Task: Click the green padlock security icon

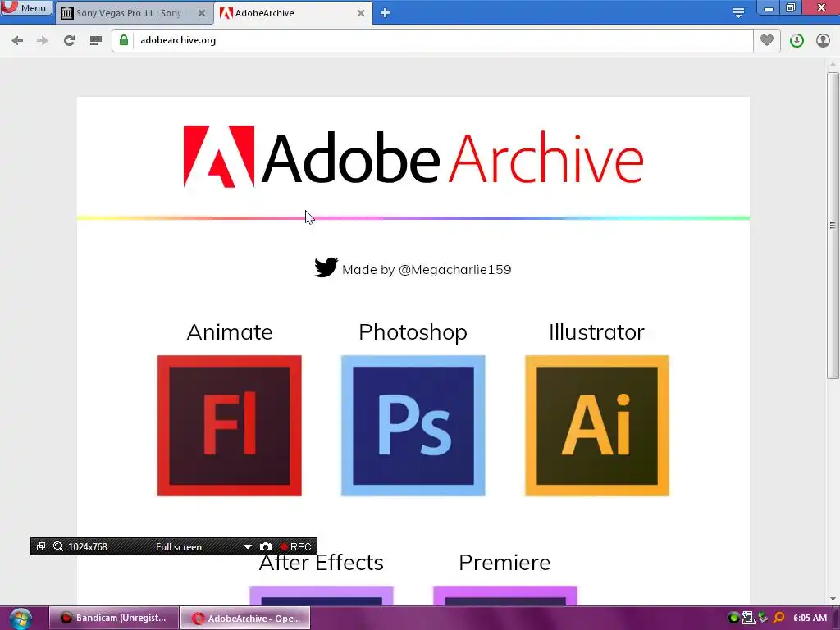Action: (124, 40)
